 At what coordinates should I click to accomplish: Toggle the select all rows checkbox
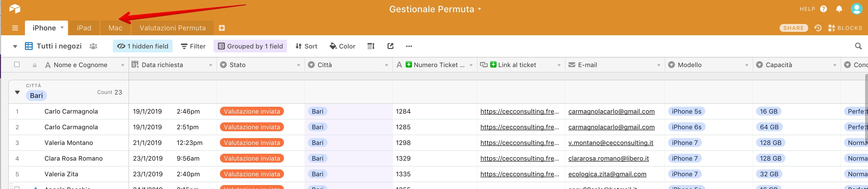click(x=17, y=64)
